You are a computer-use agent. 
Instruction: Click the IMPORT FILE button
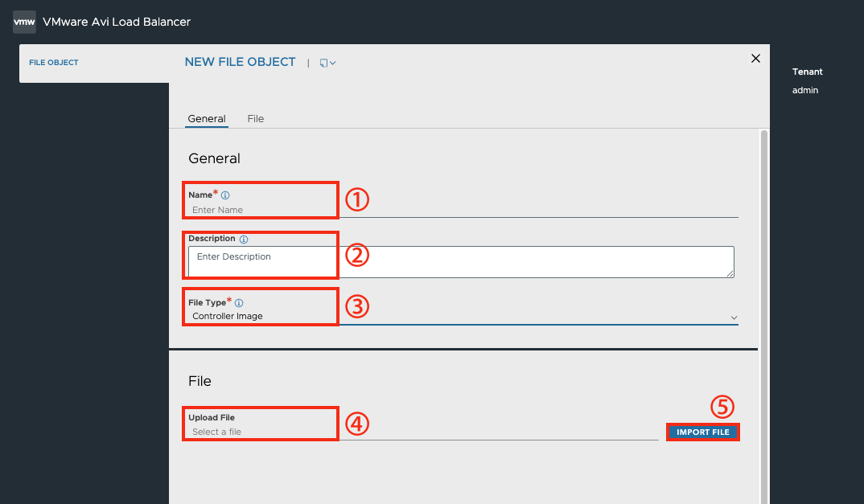coord(702,432)
